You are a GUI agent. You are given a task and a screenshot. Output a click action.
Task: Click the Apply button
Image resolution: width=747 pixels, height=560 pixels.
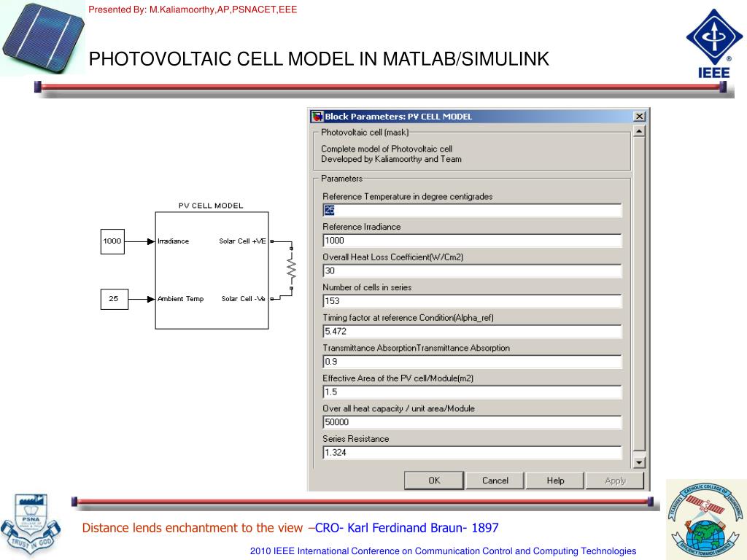tap(615, 481)
